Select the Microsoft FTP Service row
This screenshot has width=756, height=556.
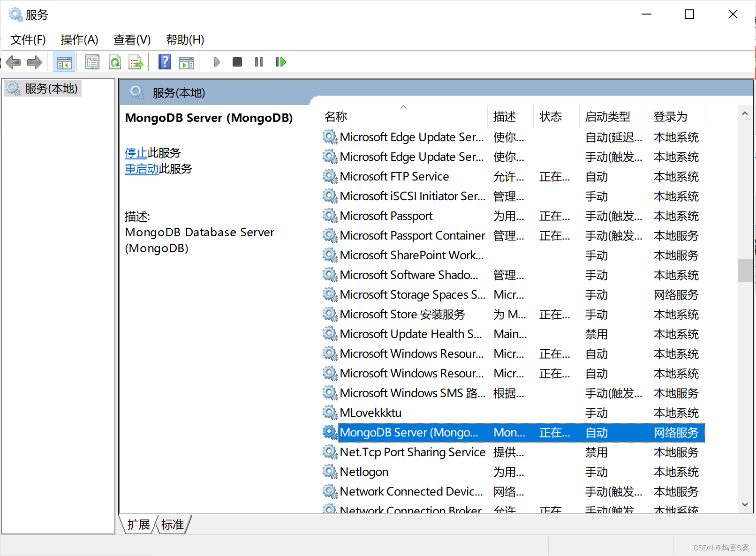tap(513, 177)
